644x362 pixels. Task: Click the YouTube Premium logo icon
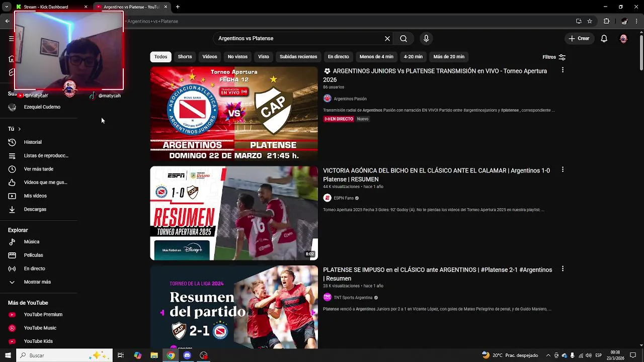12,315
